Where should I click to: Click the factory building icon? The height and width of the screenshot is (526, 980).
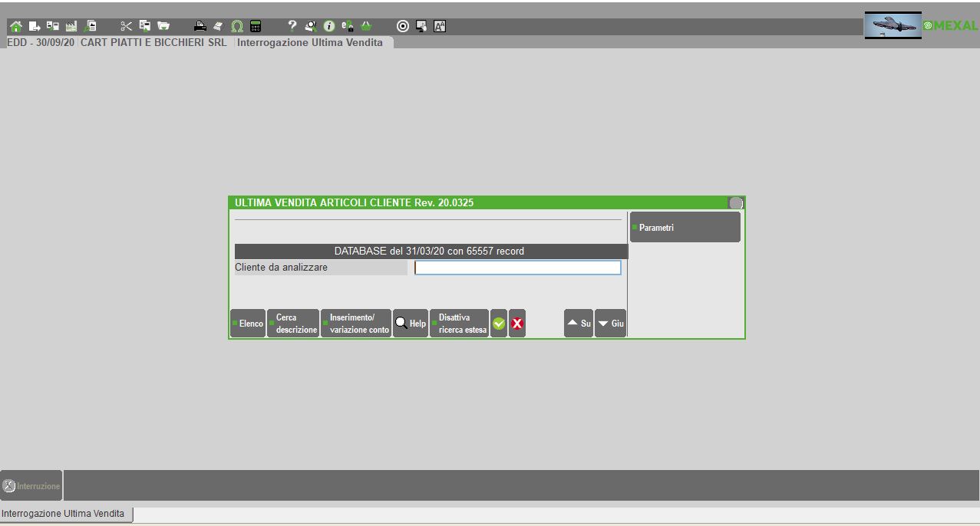pyautogui.click(x=71, y=27)
